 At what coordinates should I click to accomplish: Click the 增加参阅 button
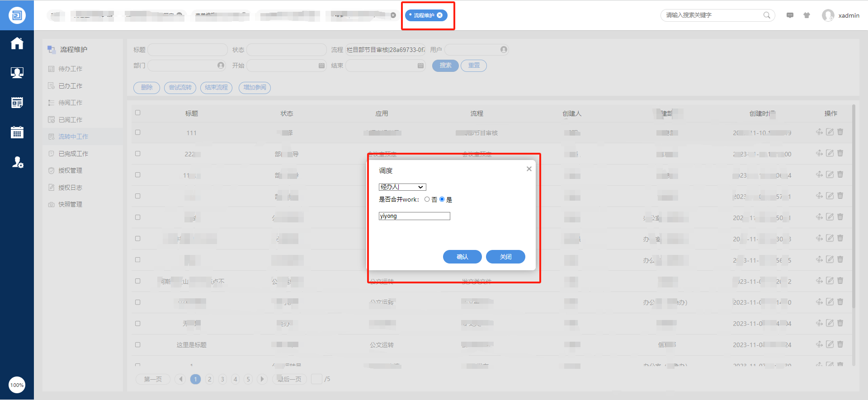pos(255,88)
